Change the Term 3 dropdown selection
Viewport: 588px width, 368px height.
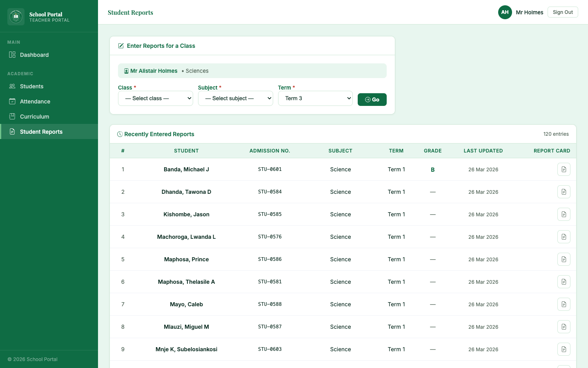click(x=315, y=99)
